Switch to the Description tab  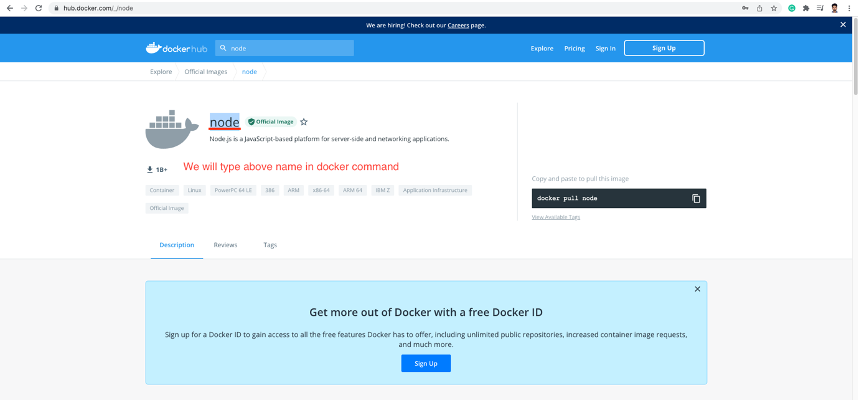177,245
